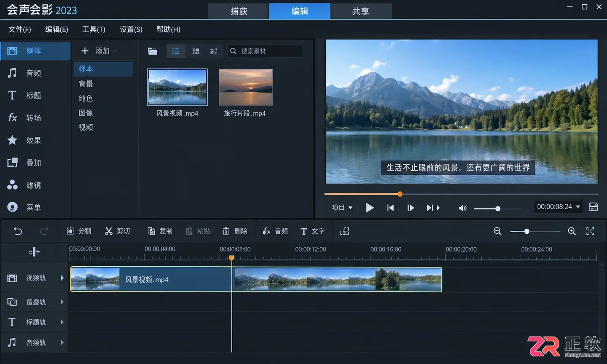This screenshot has height=364, width=607.
Task: Mute the preview volume
Action: point(462,208)
